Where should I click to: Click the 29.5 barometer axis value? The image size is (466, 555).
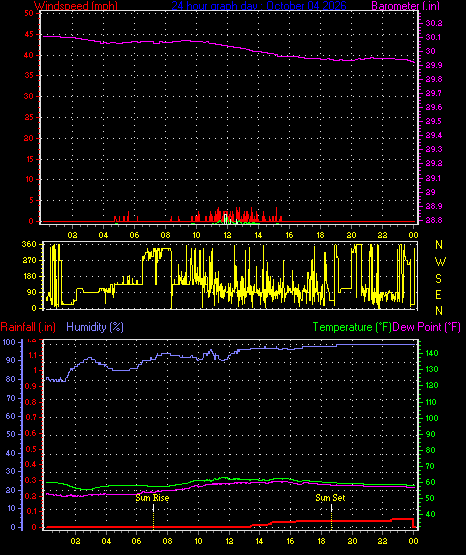(434, 121)
